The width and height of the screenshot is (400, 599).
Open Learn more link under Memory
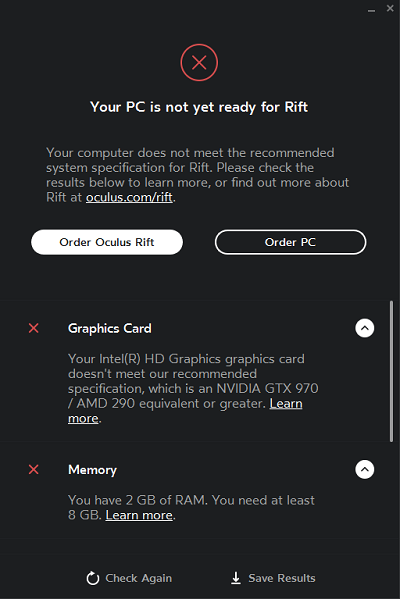pyautogui.click(x=139, y=515)
